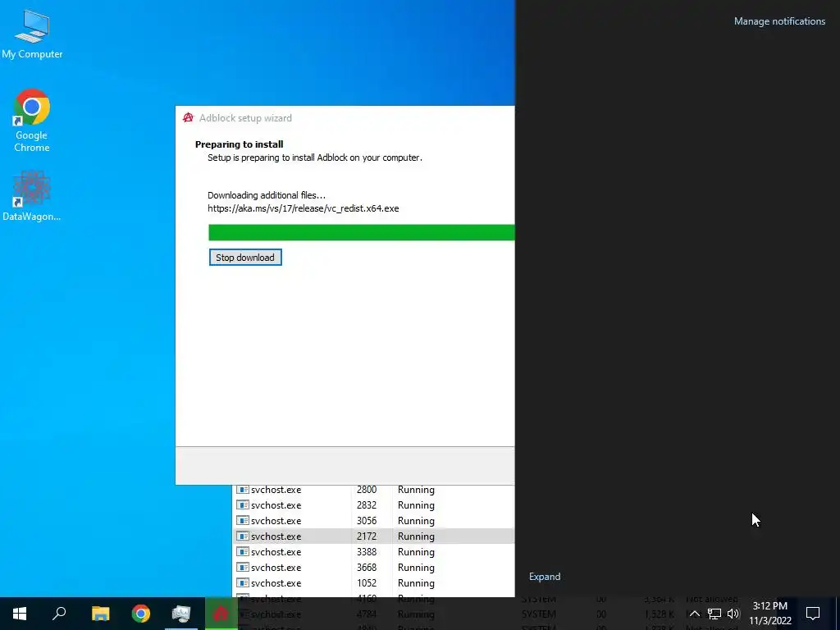Click the Adblock setup wizard title icon

click(188, 118)
